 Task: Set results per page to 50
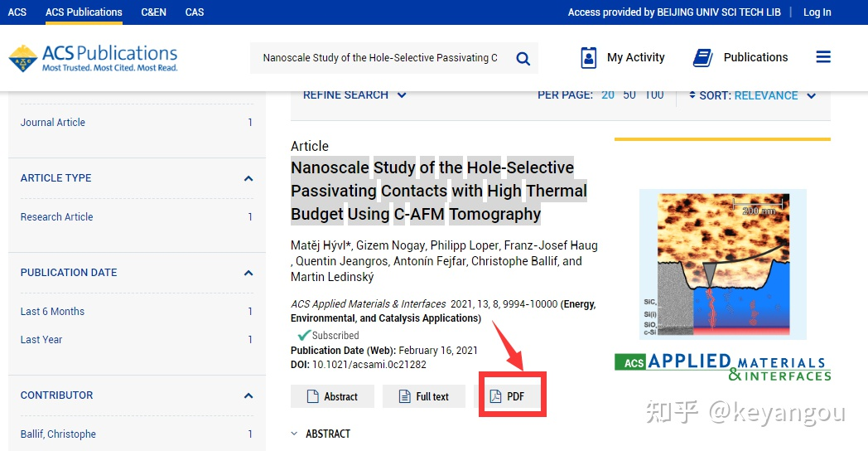tap(629, 95)
